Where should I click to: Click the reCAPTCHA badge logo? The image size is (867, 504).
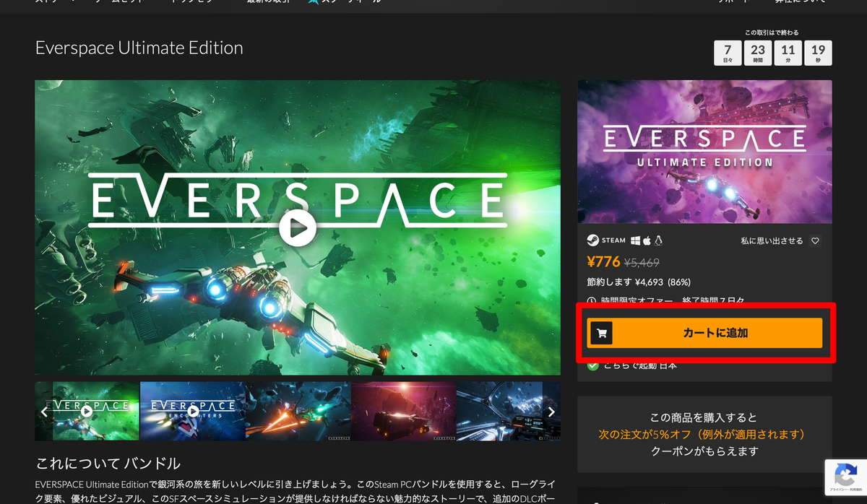845,475
